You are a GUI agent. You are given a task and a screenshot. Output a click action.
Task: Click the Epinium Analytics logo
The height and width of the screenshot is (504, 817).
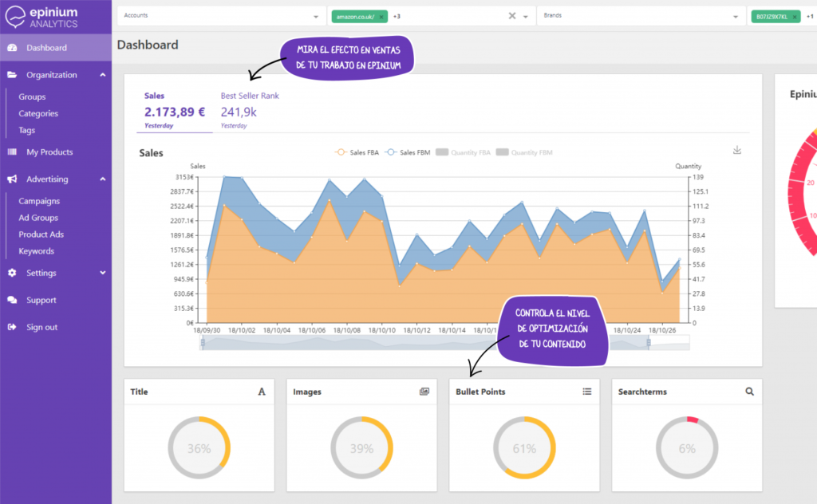41,17
